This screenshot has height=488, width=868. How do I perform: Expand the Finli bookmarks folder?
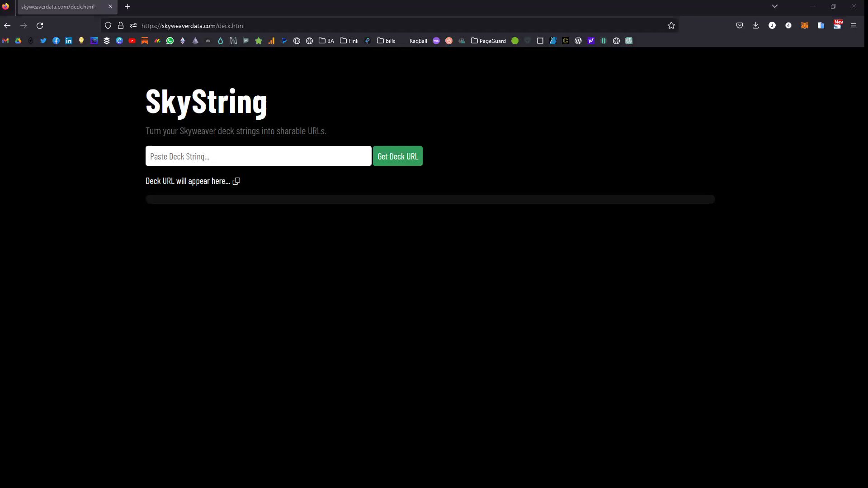click(x=349, y=41)
